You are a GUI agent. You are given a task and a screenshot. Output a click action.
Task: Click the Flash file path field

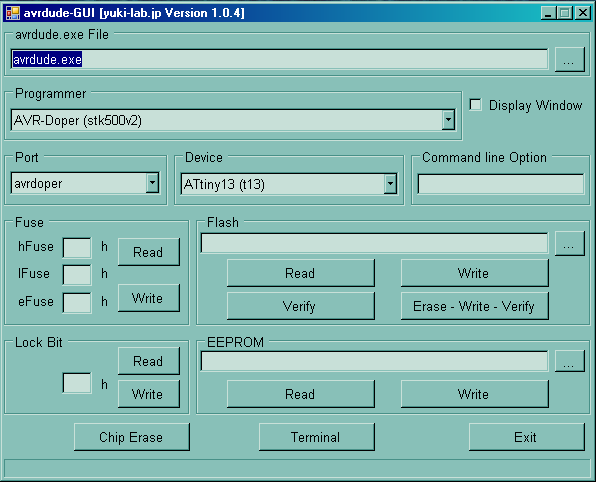click(374, 243)
